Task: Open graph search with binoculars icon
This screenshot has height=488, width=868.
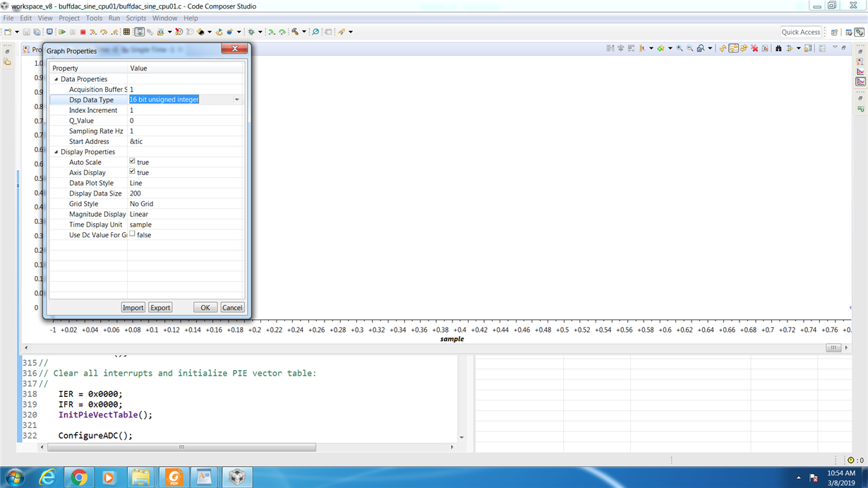Action: click(x=778, y=48)
